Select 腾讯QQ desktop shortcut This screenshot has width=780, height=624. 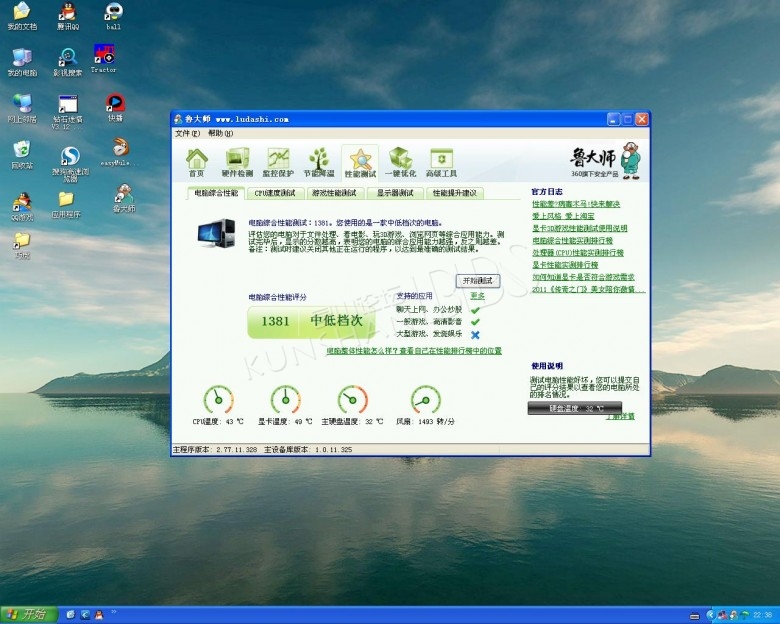[x=68, y=16]
